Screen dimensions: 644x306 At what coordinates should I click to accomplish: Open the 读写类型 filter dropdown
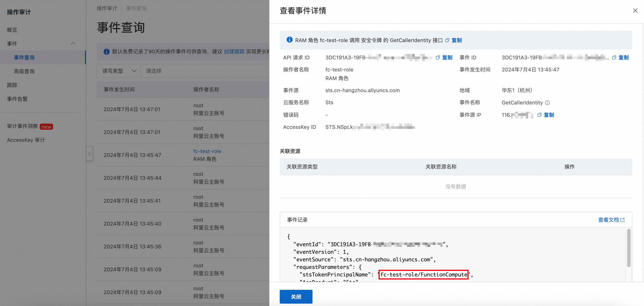[x=119, y=71]
